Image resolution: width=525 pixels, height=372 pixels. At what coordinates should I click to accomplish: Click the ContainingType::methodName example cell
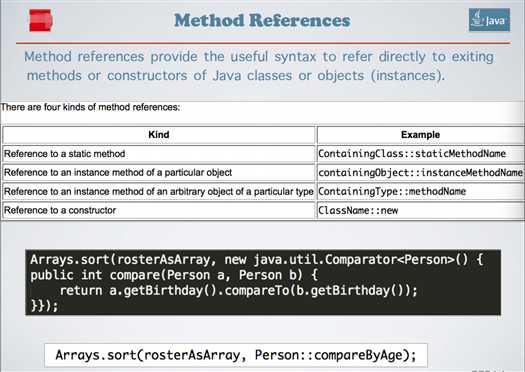click(421, 192)
